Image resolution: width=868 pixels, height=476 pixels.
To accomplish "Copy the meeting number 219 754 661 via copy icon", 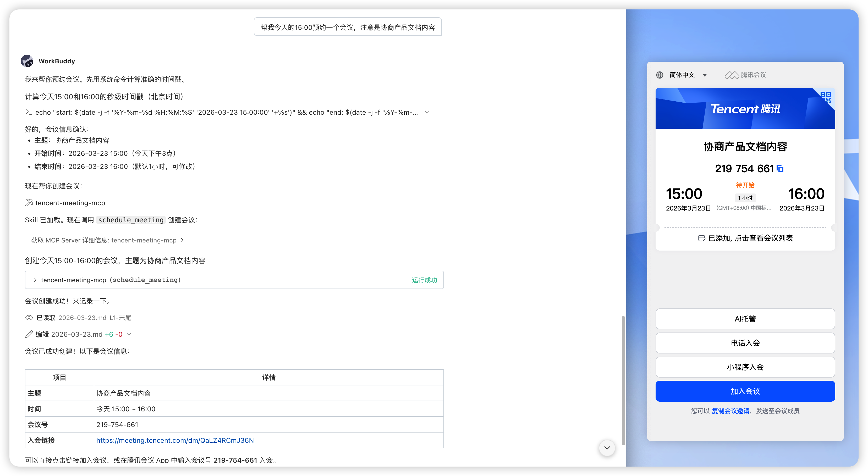I will pos(780,169).
